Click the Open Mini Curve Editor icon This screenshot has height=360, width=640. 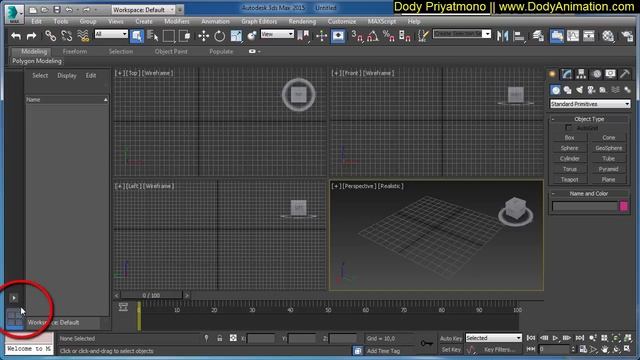(123, 307)
